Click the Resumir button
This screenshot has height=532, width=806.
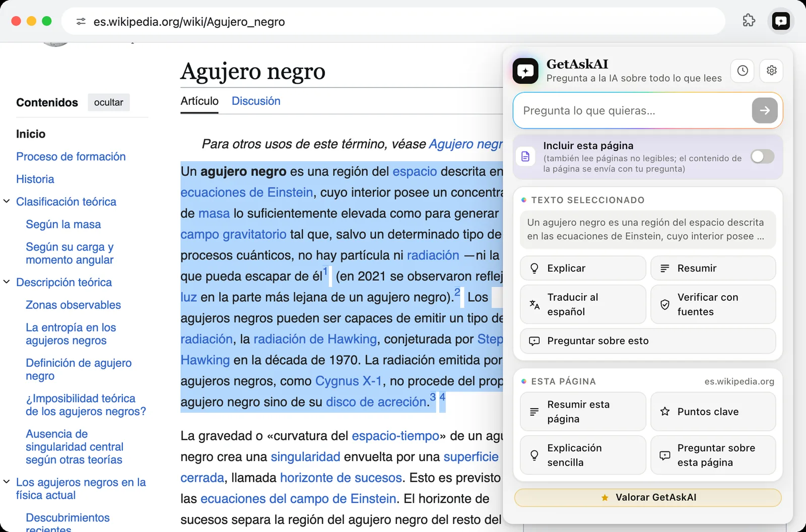(713, 268)
